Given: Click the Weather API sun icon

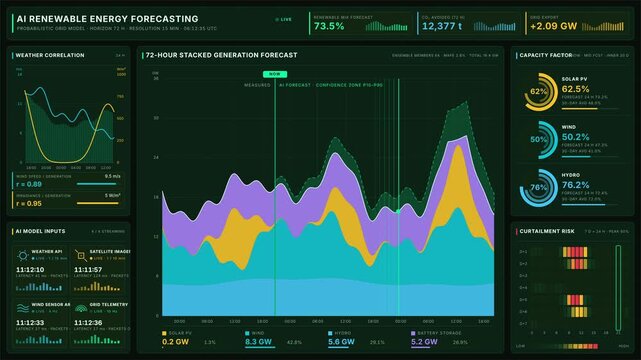Looking at the screenshot, I should point(23,256).
